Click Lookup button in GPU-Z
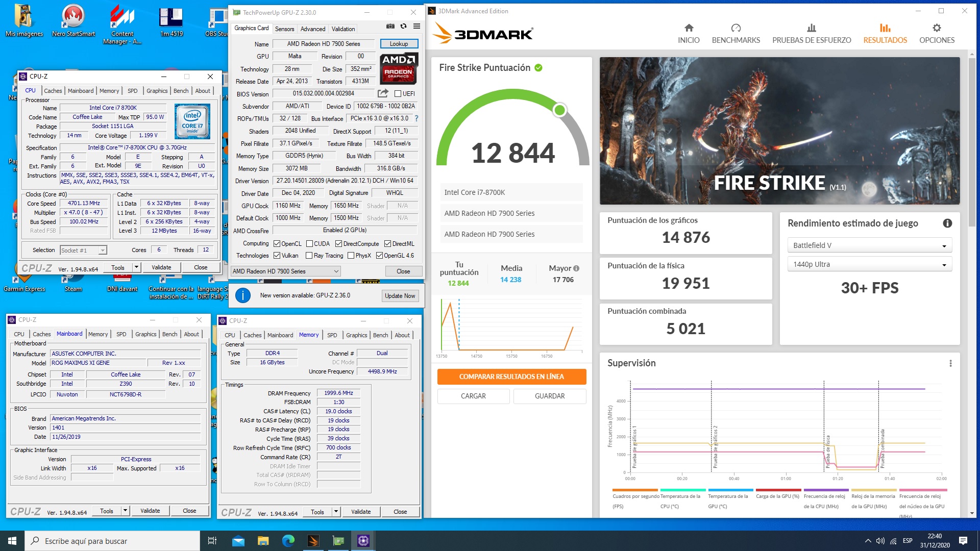This screenshot has width=980, height=551. tap(399, 44)
